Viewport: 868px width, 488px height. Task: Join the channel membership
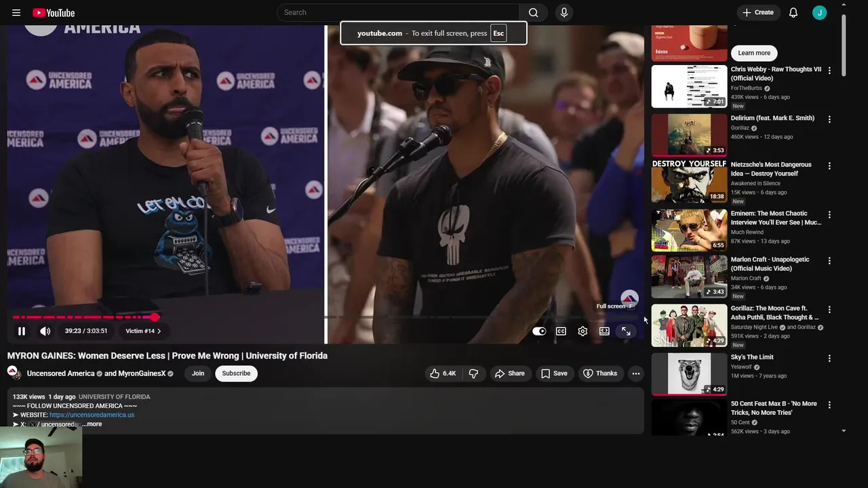pos(198,373)
